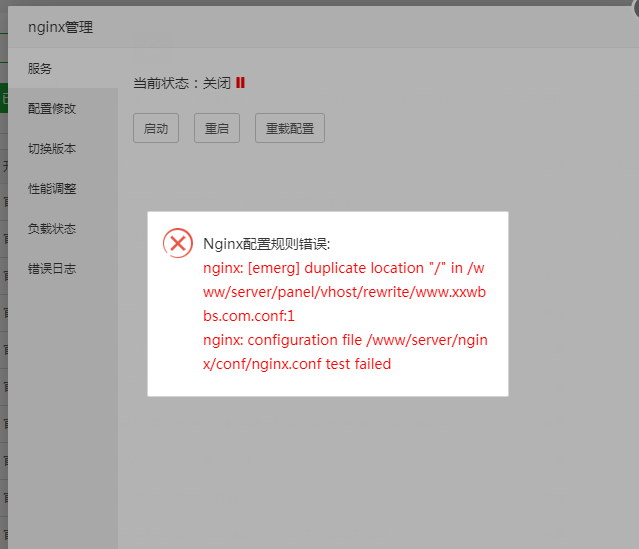Viewport: 639px width, 549px height.
Task: Click the Nginx配置规则错误 heading text
Action: pyautogui.click(x=267, y=244)
